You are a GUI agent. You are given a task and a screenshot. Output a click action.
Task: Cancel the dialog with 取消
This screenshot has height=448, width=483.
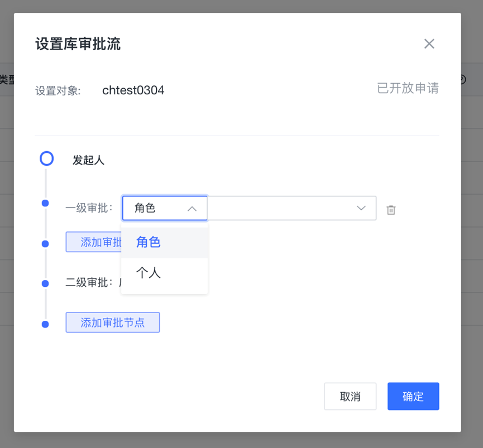pos(350,396)
